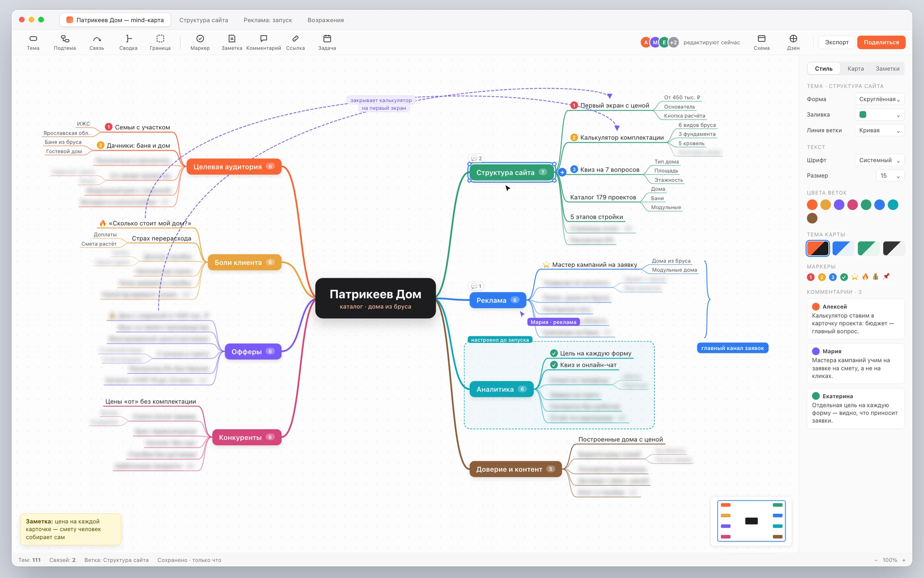The width and height of the screenshot is (924, 578).
Task: Open the Шрифт dropdown (Системный)
Action: [x=879, y=160]
